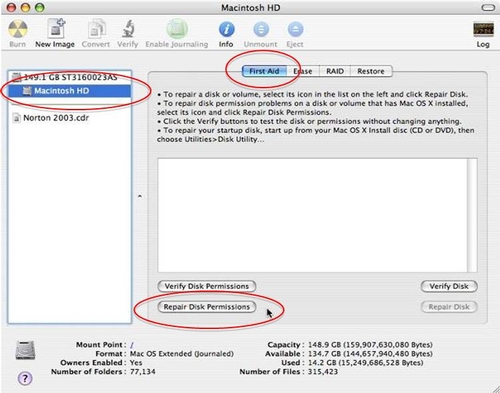The image size is (500, 393).
Task: Eject the disk via toolbar
Action: [295, 29]
